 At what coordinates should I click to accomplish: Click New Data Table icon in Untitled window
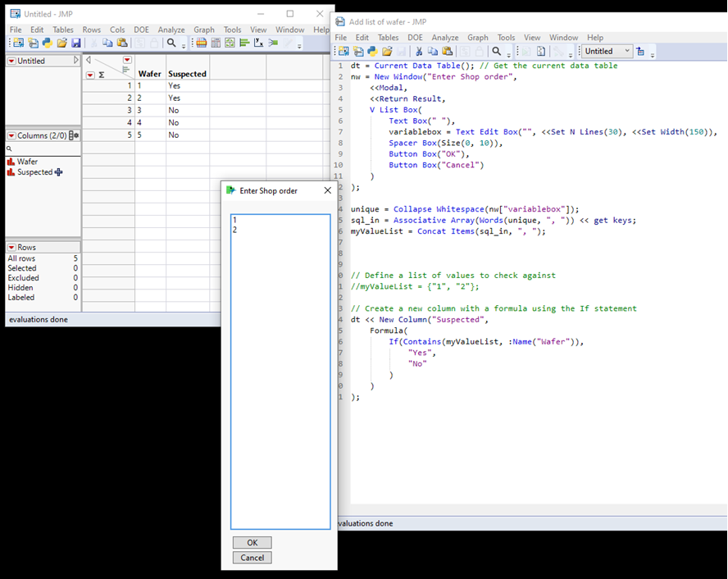19,43
